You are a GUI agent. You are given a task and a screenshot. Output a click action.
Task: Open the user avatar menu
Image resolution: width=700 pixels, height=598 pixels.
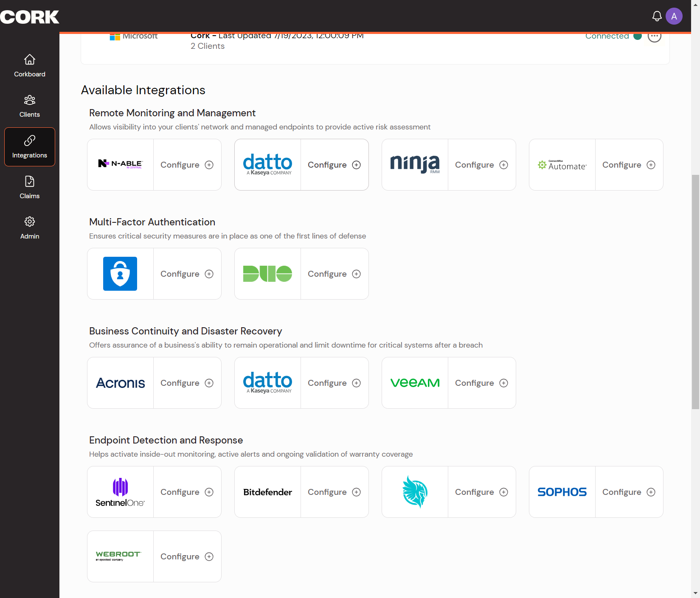[x=674, y=17]
